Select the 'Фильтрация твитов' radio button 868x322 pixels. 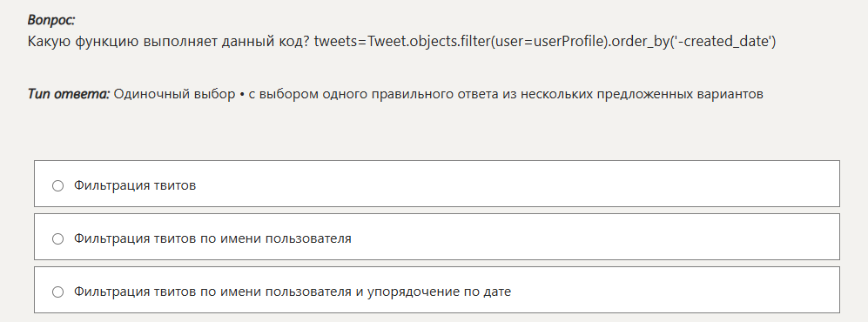click(x=57, y=186)
